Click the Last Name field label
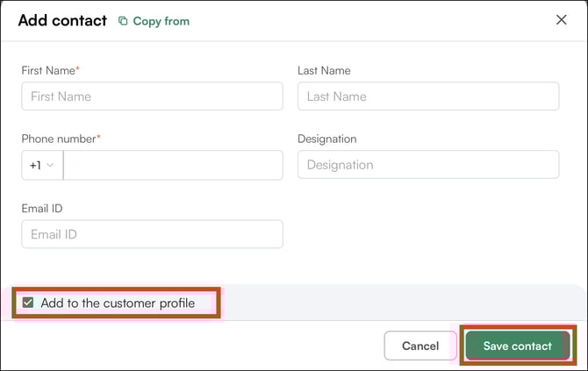 click(324, 70)
